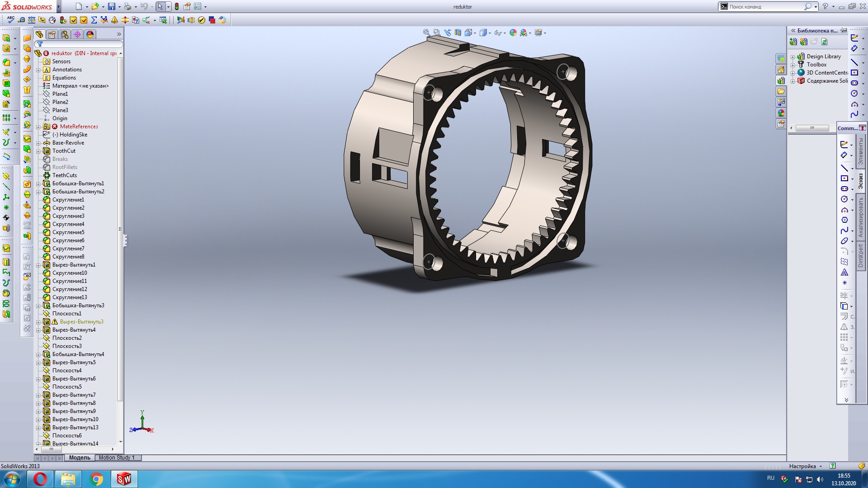The width and height of the screenshot is (868, 488).
Task: Select the Previous View icon
Action: click(447, 33)
